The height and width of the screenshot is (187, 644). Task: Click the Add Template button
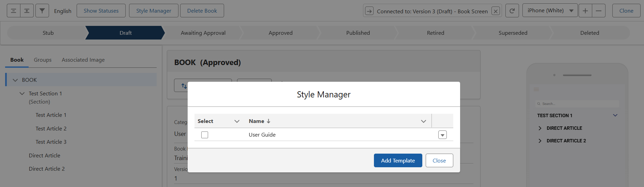coord(398,160)
